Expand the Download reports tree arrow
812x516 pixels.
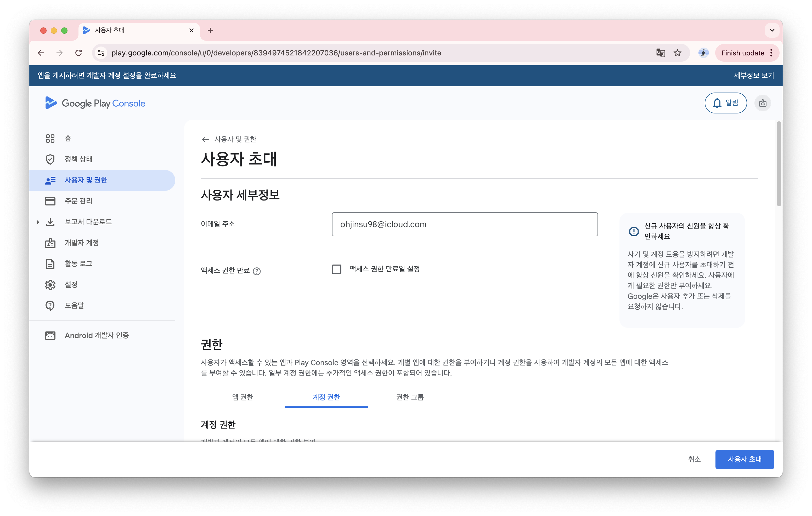(38, 222)
